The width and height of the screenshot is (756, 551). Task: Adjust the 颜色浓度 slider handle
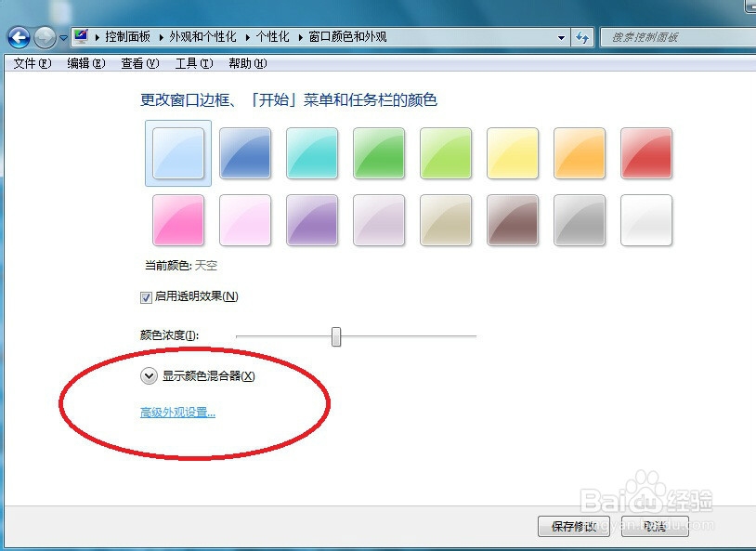tap(335, 336)
